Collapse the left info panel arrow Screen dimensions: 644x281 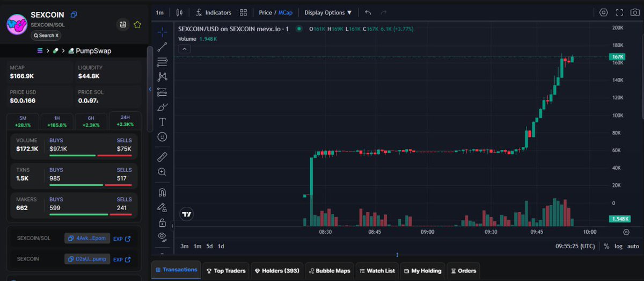150,89
